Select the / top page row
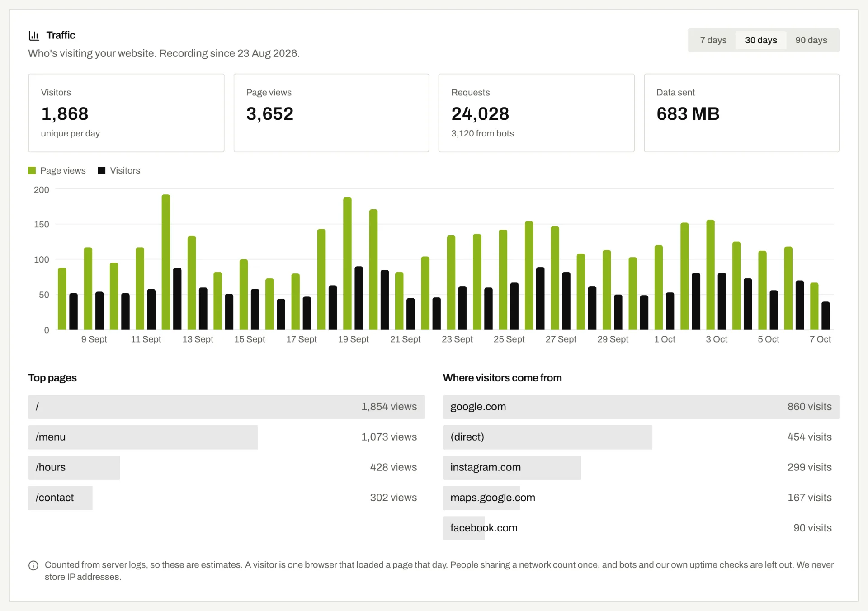The width and height of the screenshot is (868, 611). tap(226, 407)
